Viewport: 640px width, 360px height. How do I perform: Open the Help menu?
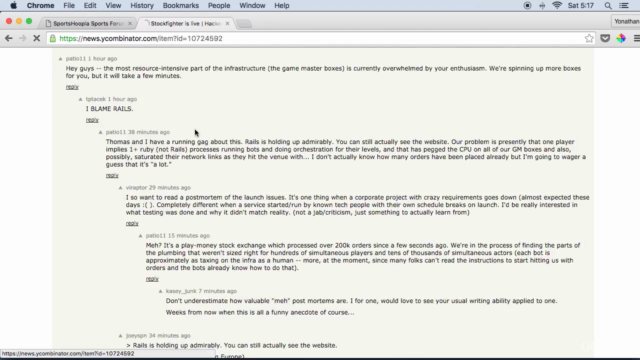[282, 6]
